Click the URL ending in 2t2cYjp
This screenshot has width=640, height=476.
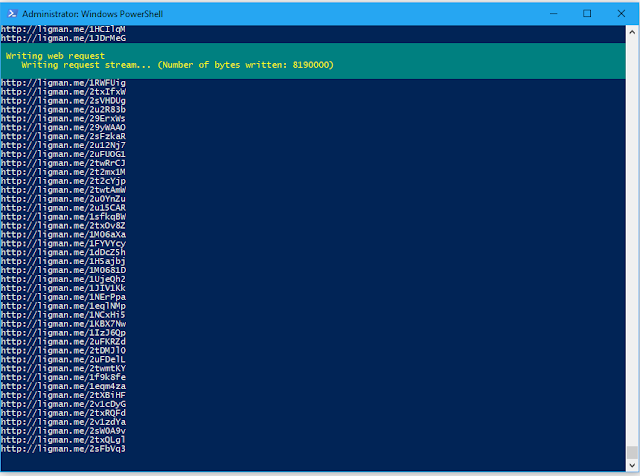click(x=63, y=181)
